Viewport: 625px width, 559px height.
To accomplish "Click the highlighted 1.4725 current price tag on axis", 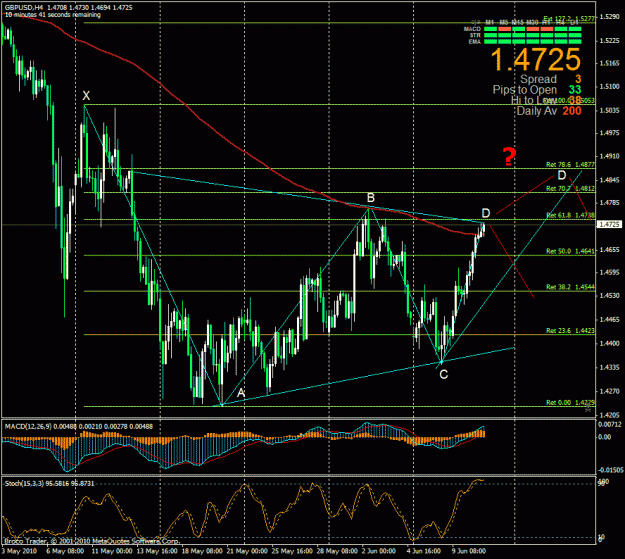I will [x=609, y=224].
